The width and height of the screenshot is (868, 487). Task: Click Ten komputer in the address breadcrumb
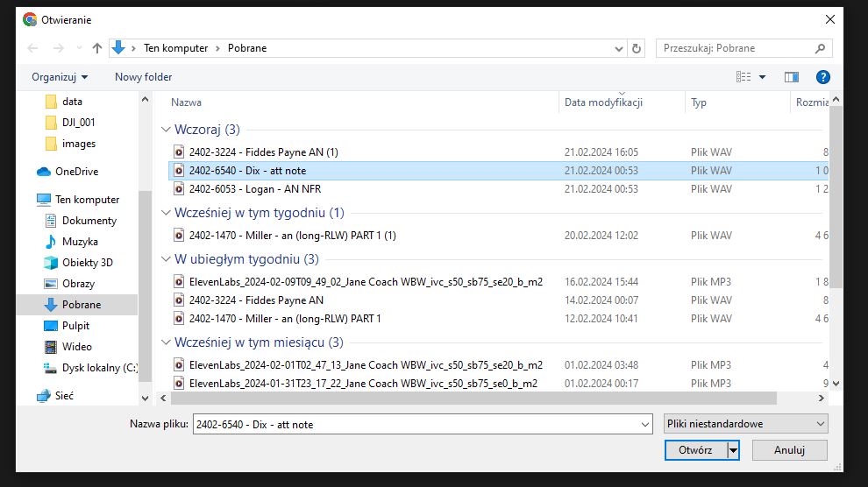pos(176,48)
